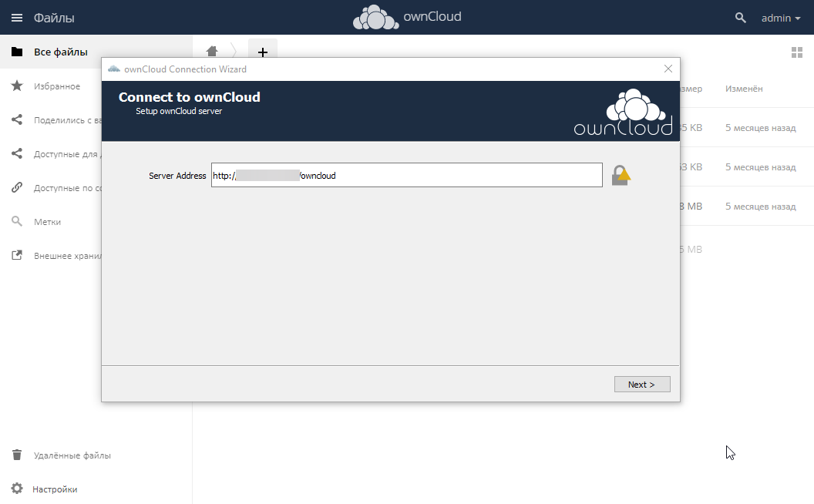Image resolution: width=814 pixels, height=504 pixels.
Task: Click the ownCloud logo in wizard banner
Action: coord(623,112)
